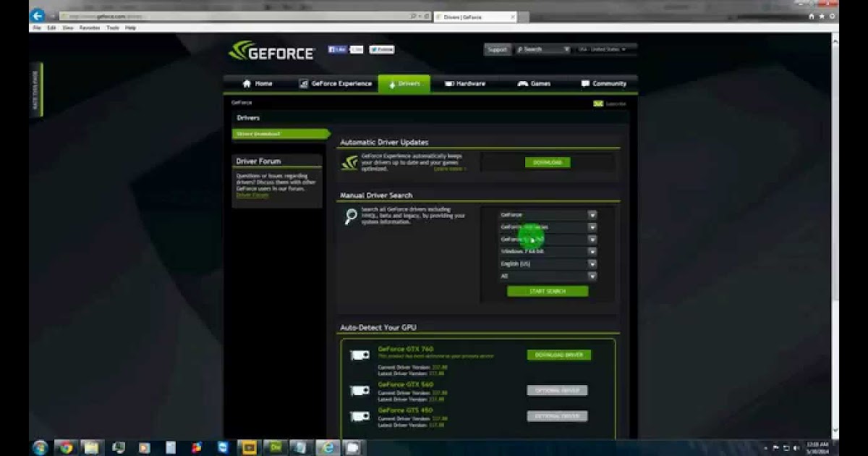This screenshot has width=868, height=456.
Task: Click the magnifier icon in Manual Driver Search
Action: coord(351,216)
